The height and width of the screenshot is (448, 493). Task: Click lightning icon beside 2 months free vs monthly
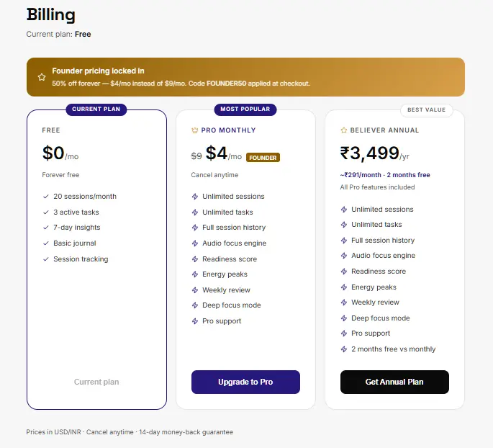344,349
